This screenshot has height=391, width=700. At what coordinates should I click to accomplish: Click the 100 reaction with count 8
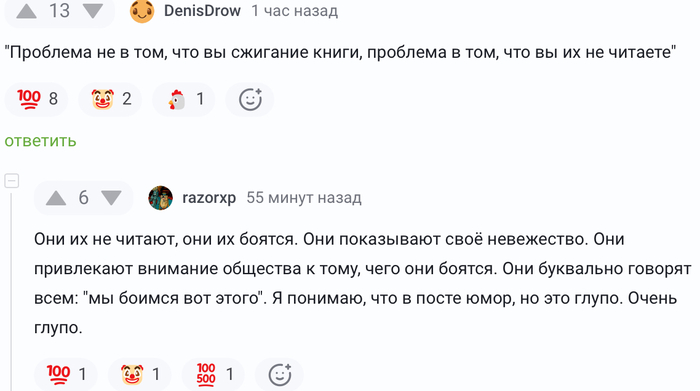pyautogui.click(x=37, y=99)
